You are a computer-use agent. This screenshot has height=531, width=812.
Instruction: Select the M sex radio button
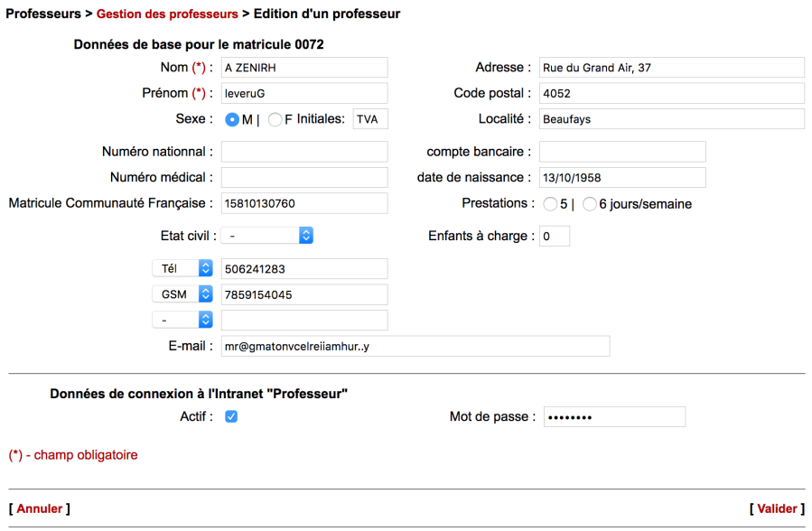click(233, 118)
